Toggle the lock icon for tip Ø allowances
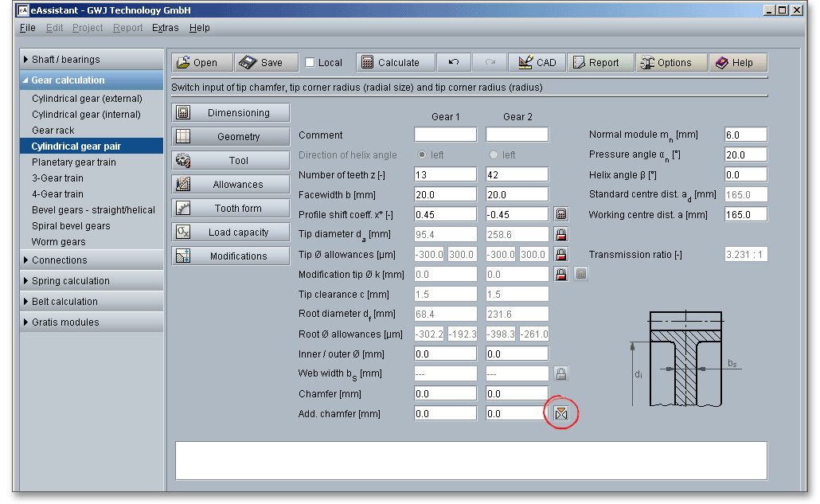Viewport: 820px width, 504px height. tap(561, 254)
